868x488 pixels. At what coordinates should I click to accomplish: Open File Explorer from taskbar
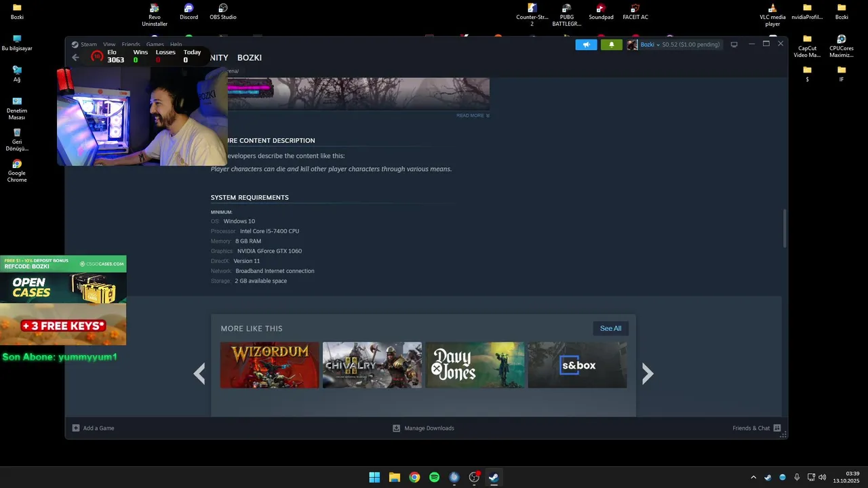[x=395, y=477]
